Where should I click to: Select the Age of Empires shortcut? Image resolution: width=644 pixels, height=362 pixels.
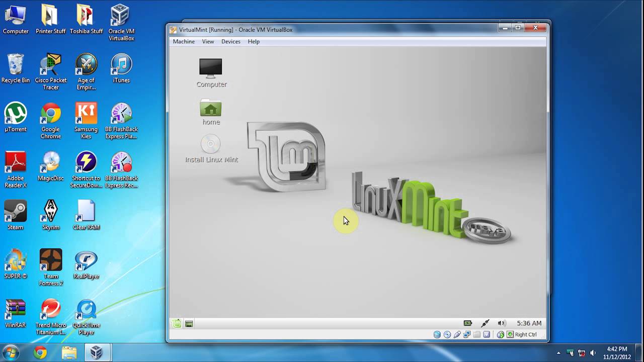click(x=86, y=72)
